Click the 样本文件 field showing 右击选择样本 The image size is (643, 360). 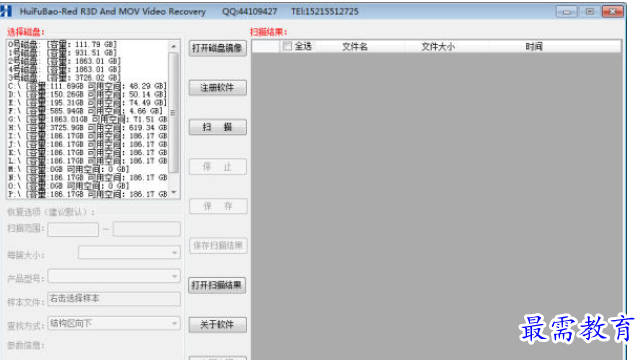point(114,299)
